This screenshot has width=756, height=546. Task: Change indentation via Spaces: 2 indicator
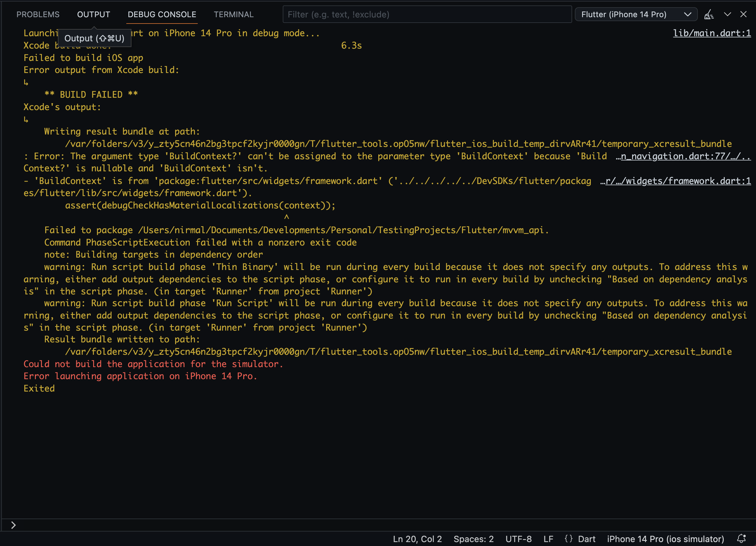pyautogui.click(x=473, y=539)
